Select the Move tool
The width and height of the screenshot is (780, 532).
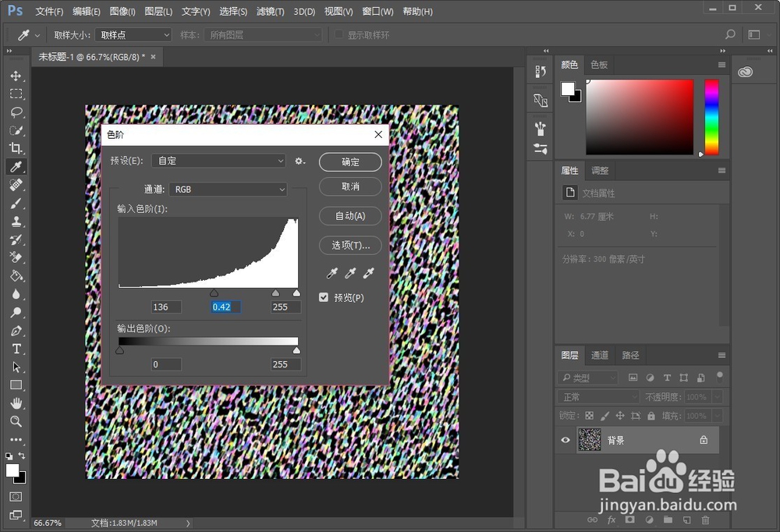16,76
